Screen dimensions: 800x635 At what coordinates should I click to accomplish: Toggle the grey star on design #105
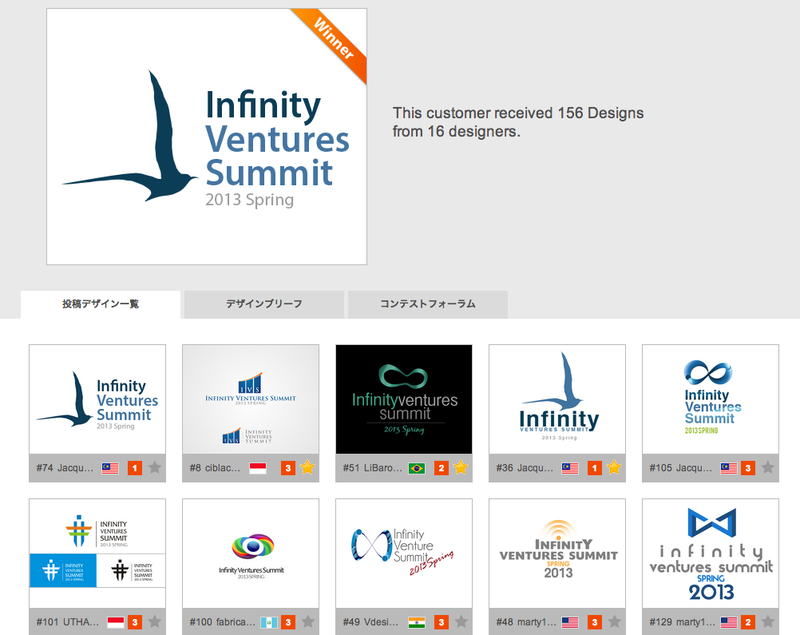click(768, 468)
